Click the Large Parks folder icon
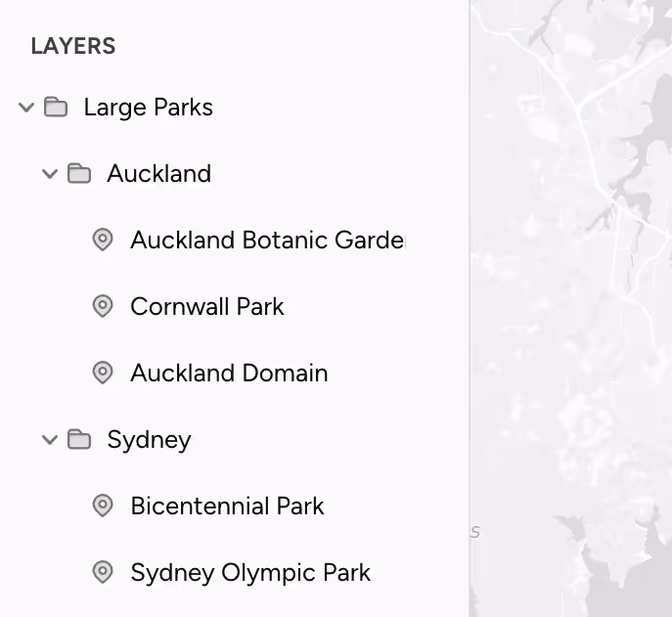Viewport: 672px width, 617px height. click(56, 108)
